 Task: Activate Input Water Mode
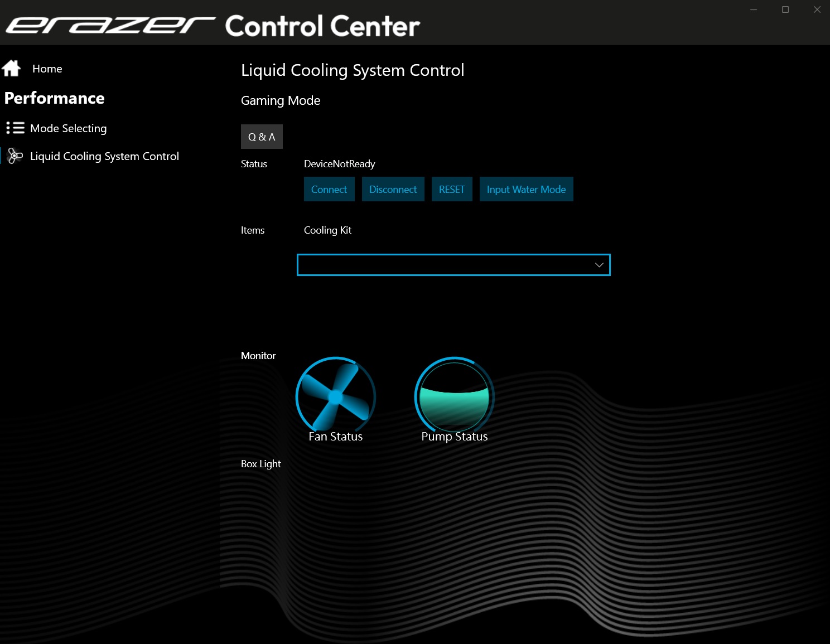(526, 189)
